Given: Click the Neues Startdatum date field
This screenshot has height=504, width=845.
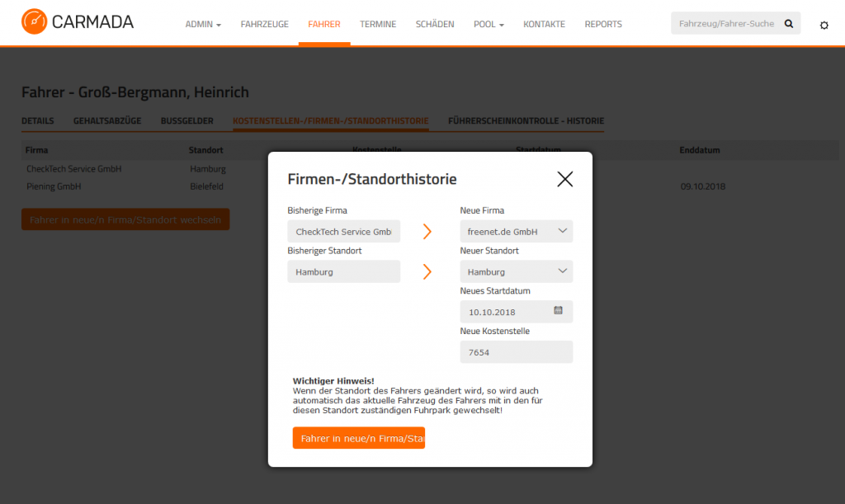Looking at the screenshot, I should (517, 312).
